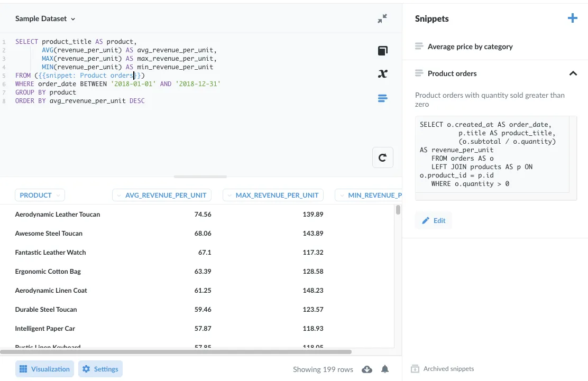Open Settings with the gear icon
This screenshot has width=588, height=381.
100,369
